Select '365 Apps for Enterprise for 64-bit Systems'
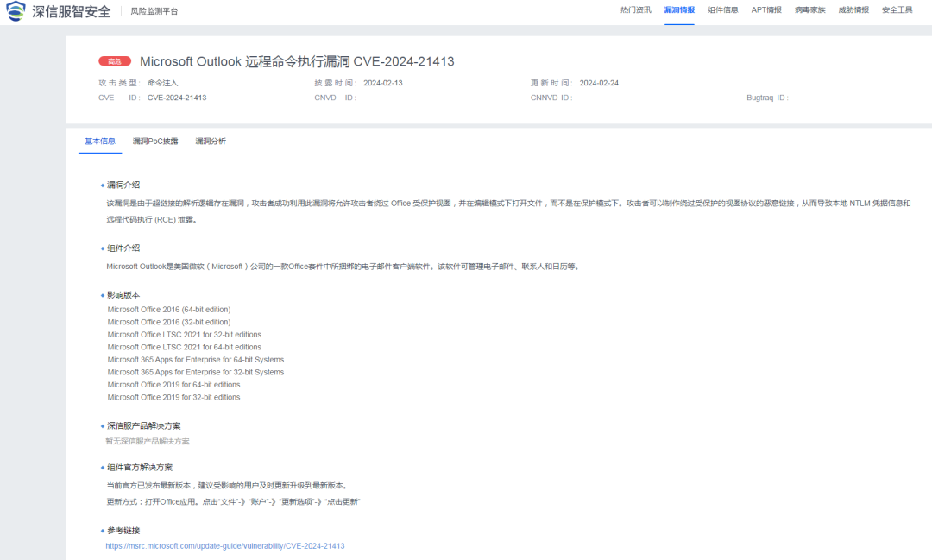The width and height of the screenshot is (932, 560). [x=196, y=360]
